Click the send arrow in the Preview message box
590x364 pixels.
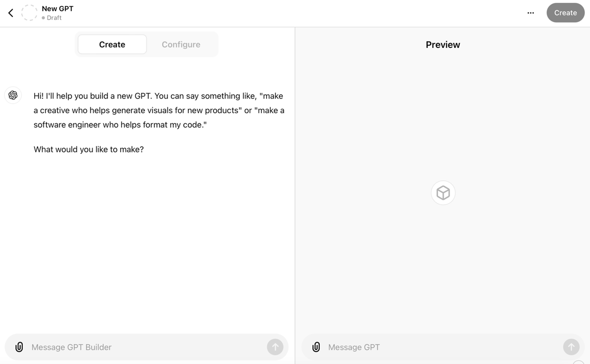571,347
